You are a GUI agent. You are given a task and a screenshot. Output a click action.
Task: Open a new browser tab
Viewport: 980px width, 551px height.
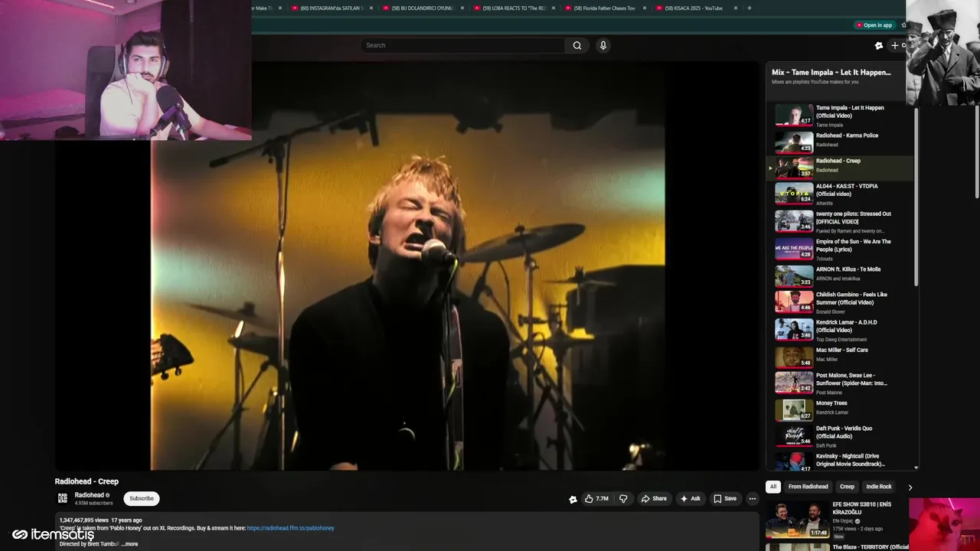(x=749, y=8)
